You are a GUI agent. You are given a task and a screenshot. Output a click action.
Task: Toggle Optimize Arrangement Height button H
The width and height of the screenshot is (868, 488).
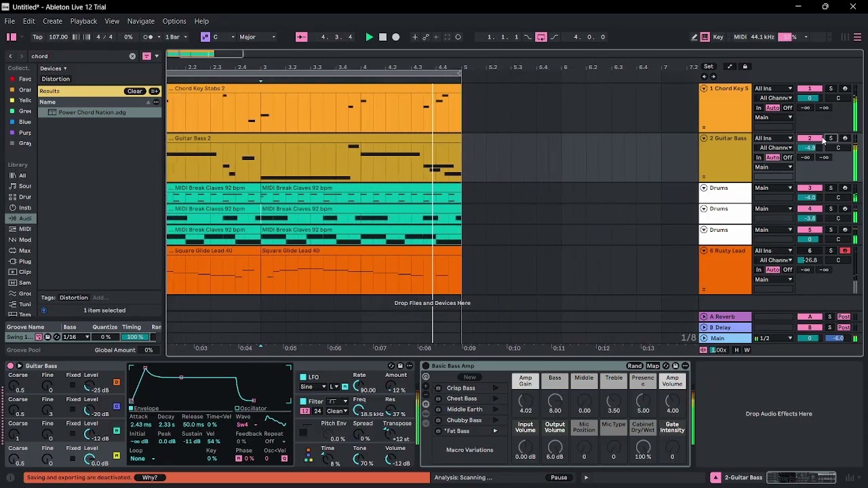coord(736,350)
